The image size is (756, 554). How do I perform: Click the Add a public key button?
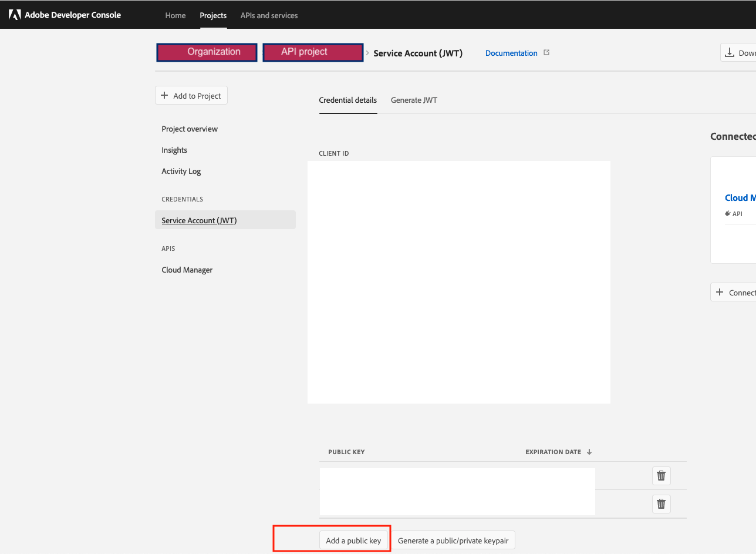pyautogui.click(x=355, y=540)
